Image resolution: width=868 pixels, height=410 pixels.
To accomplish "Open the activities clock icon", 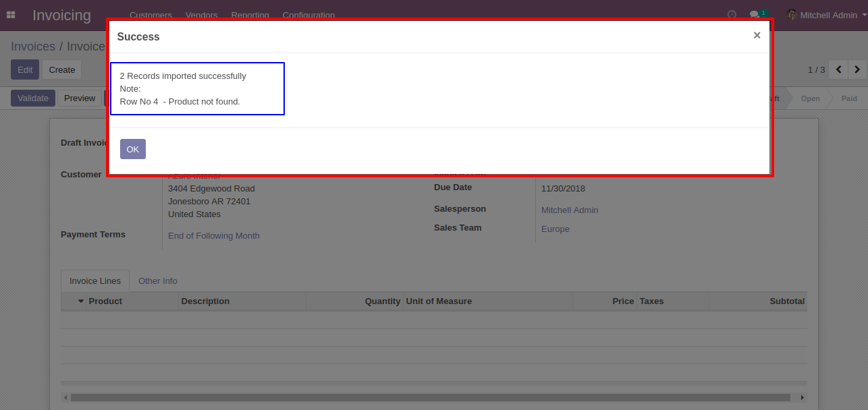I will (x=732, y=15).
